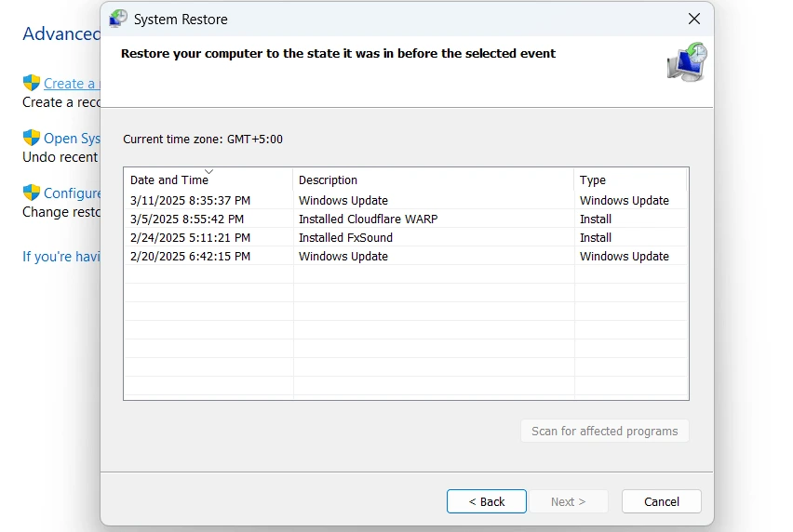
Task: Click shield icon beside Configure link
Action: [32, 193]
